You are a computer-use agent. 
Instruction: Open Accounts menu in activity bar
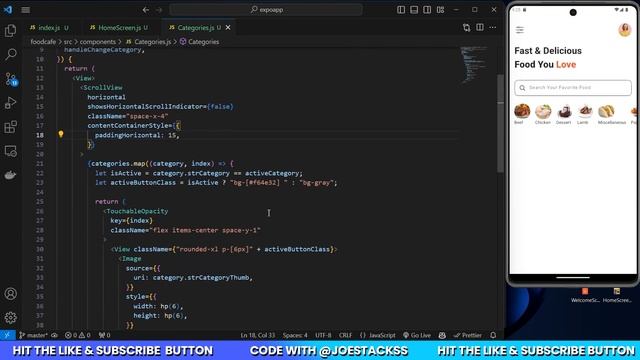tap(11, 293)
